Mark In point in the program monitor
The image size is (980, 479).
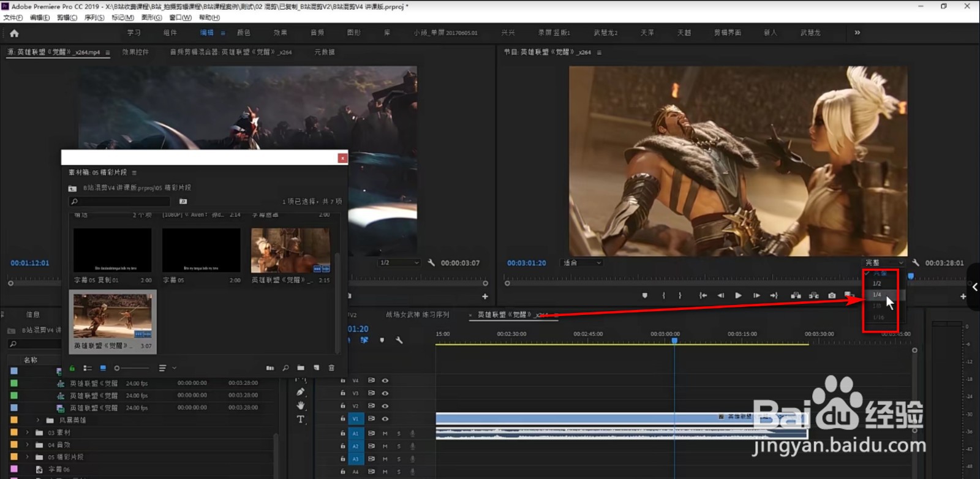663,296
